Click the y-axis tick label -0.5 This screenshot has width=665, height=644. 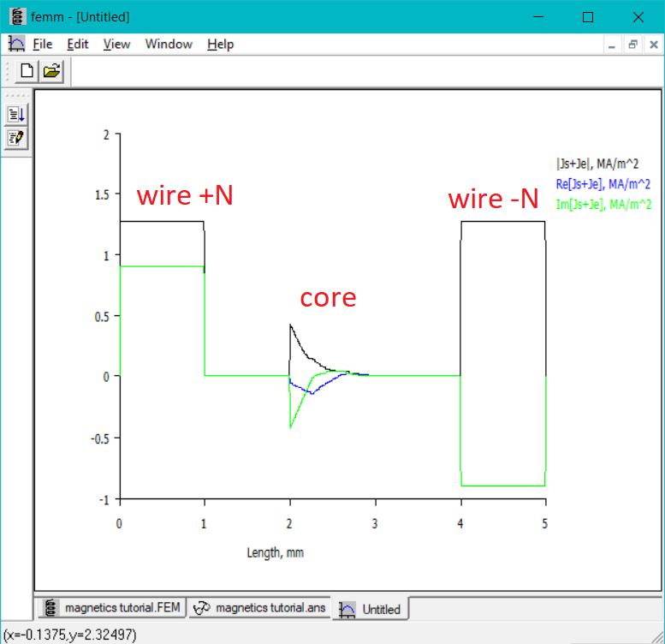pyautogui.click(x=100, y=439)
